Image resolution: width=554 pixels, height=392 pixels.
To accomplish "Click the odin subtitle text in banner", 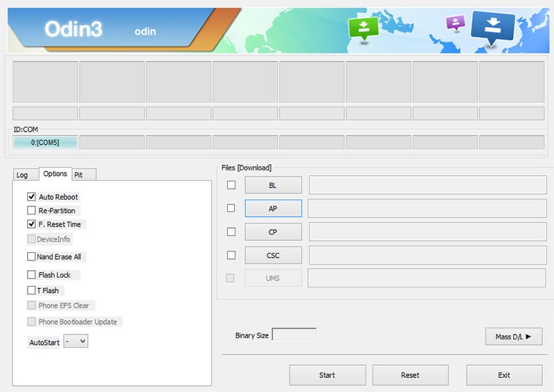I will [x=145, y=31].
